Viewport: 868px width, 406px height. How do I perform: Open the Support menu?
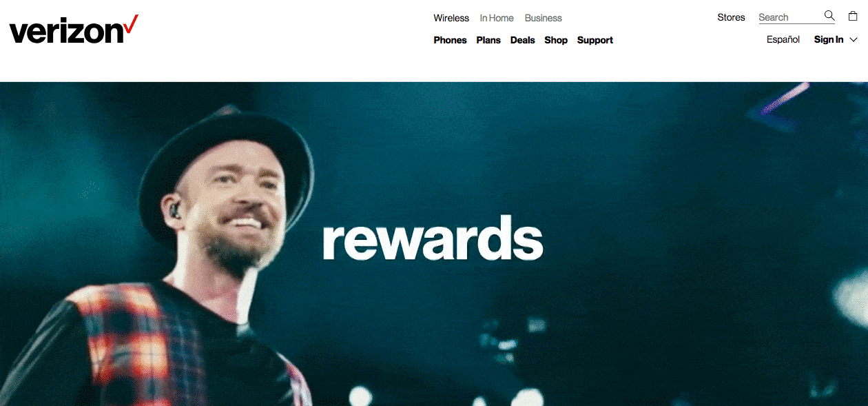[595, 40]
